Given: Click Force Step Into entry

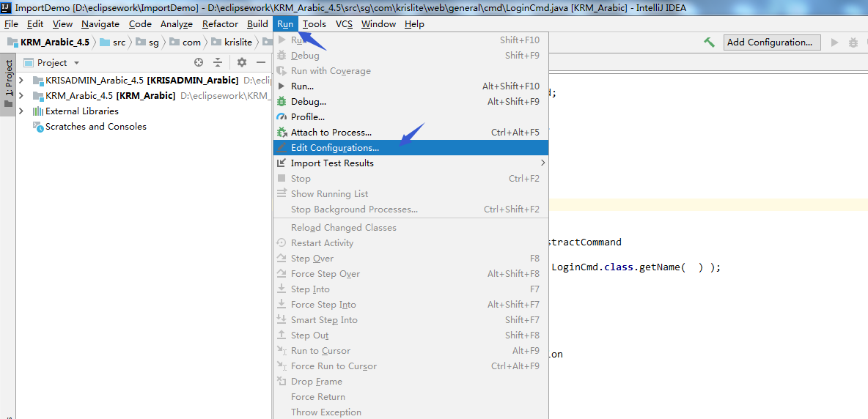Looking at the screenshot, I should (x=411, y=305).
